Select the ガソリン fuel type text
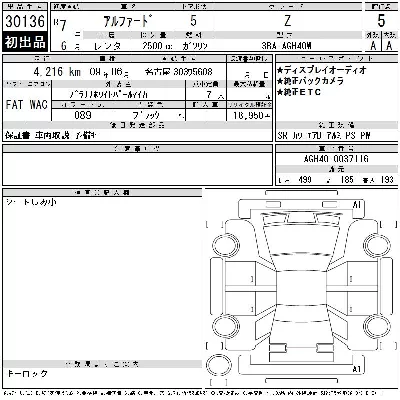The image size is (400, 400). click(x=195, y=46)
